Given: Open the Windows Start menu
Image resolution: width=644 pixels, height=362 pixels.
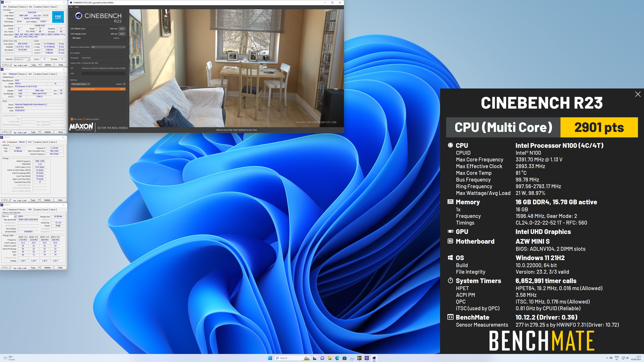Looking at the screenshot, I should (x=270, y=358).
